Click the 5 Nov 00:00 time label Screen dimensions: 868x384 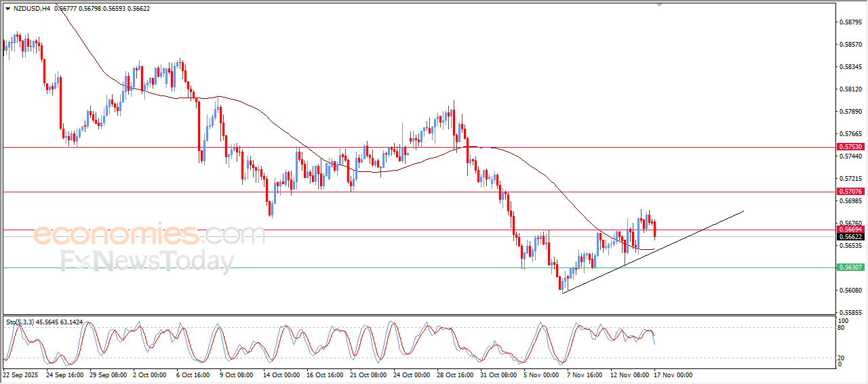click(x=541, y=375)
